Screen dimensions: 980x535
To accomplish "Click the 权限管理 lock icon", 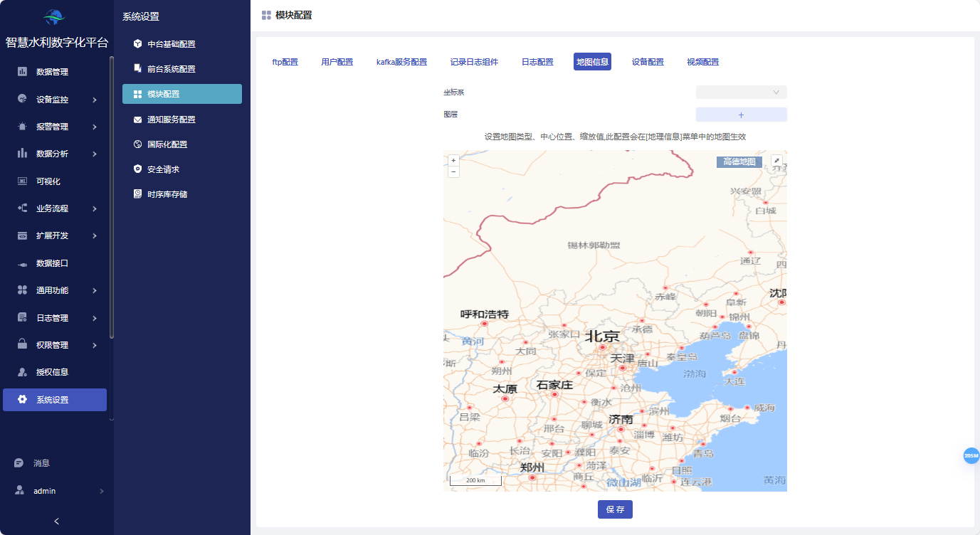I will (22, 345).
